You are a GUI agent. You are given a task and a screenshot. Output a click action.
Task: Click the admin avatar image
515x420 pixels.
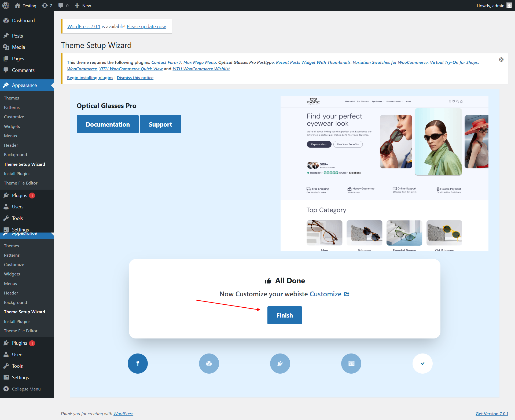(x=509, y=6)
